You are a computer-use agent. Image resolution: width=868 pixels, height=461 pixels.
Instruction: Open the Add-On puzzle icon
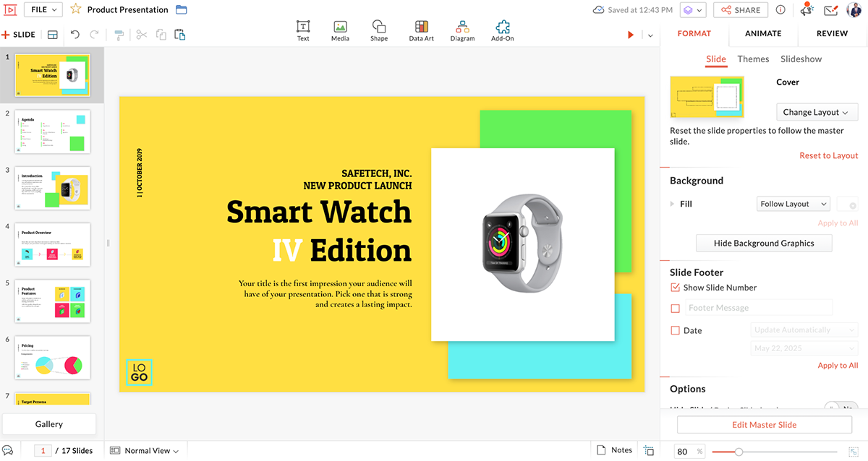point(502,30)
